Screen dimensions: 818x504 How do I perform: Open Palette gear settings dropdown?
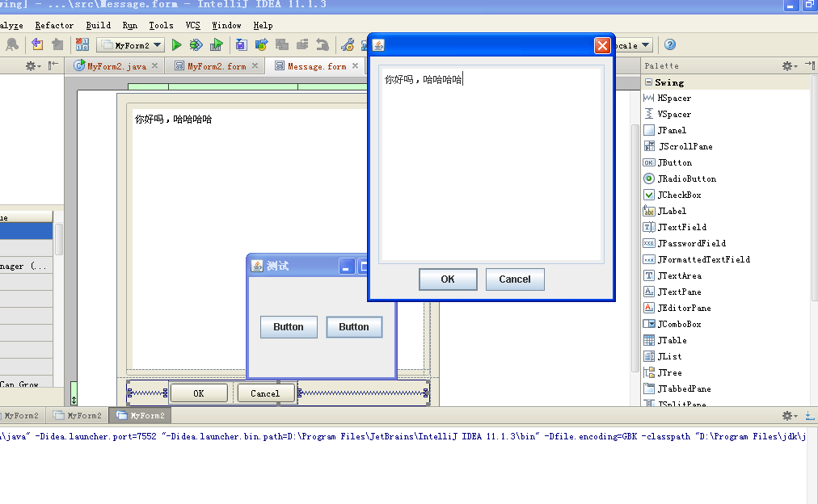coord(790,65)
